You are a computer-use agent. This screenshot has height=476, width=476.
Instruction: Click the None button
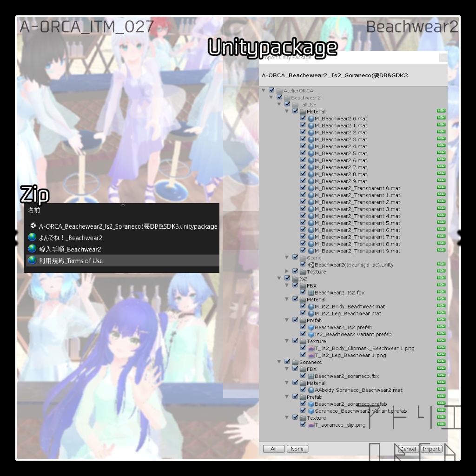tap(297, 449)
